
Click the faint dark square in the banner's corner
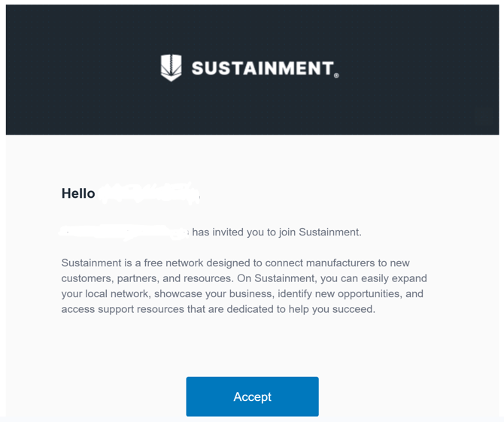484,115
